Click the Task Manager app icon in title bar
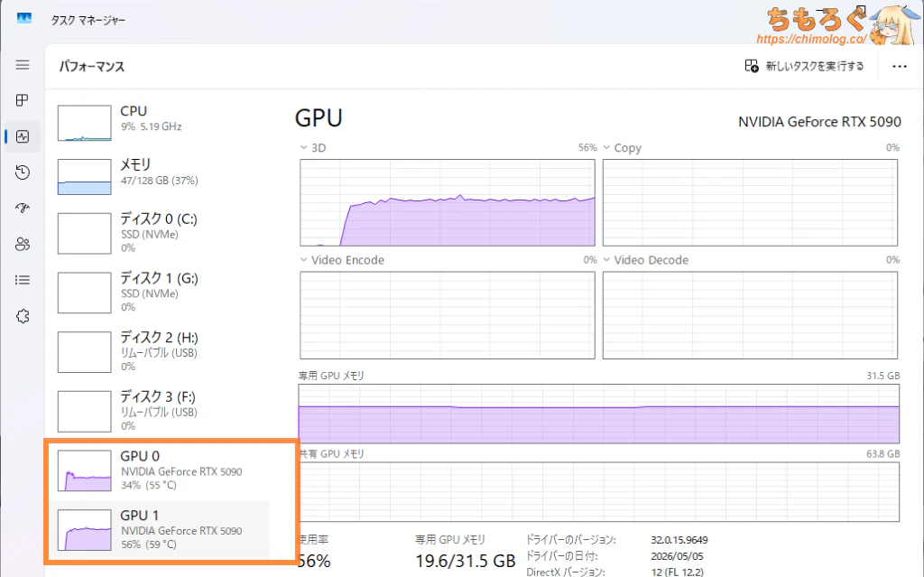 (24, 18)
